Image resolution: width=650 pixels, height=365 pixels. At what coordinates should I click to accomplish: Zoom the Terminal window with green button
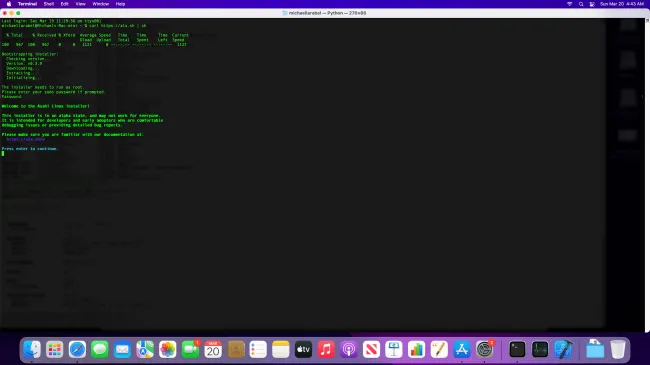[x=18, y=13]
